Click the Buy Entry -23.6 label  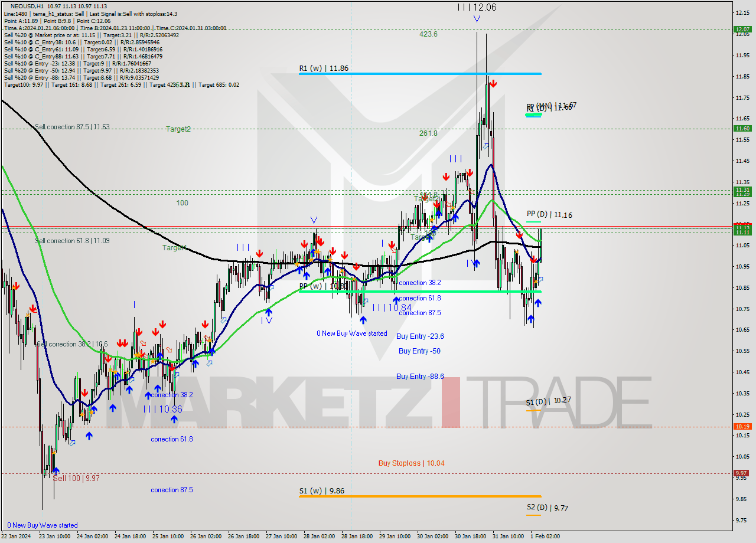pyautogui.click(x=420, y=336)
